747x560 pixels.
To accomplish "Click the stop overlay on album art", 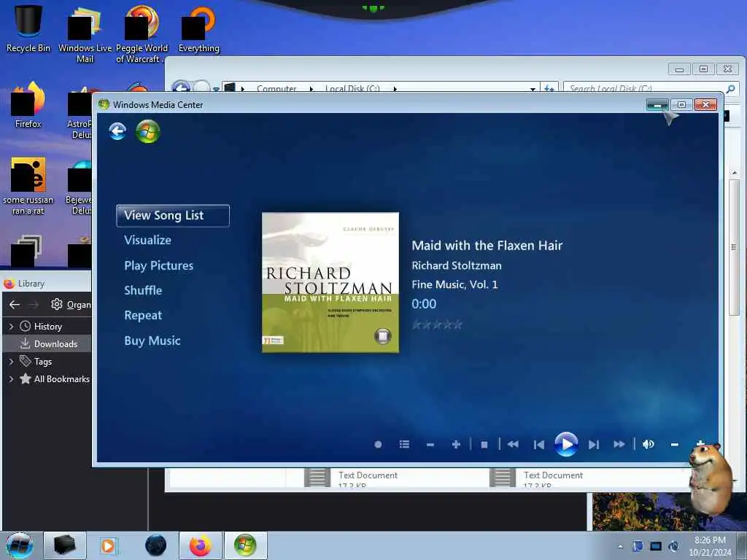I will [x=382, y=335].
